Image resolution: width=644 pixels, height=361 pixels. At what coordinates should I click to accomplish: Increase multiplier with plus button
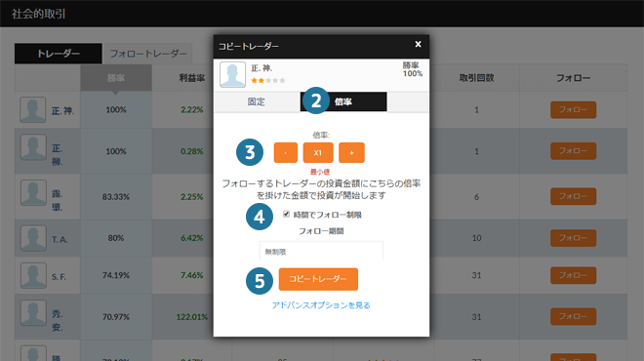click(351, 153)
